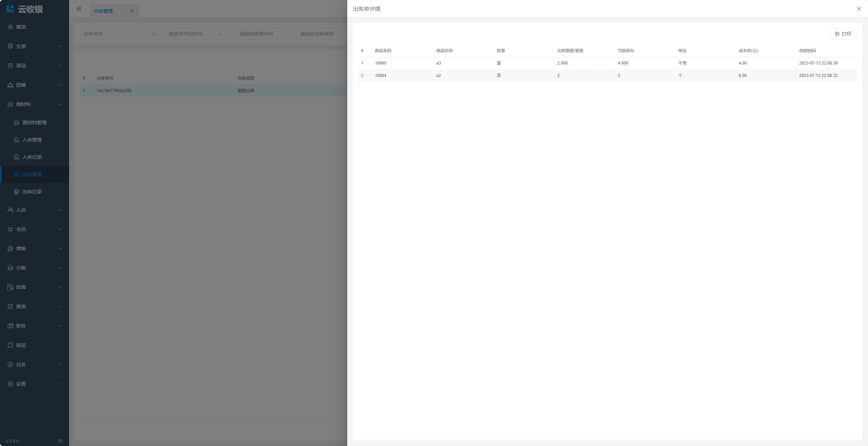Click the printer icon in 打印 button
Viewport: 868px width, 446px height.
[837, 34]
